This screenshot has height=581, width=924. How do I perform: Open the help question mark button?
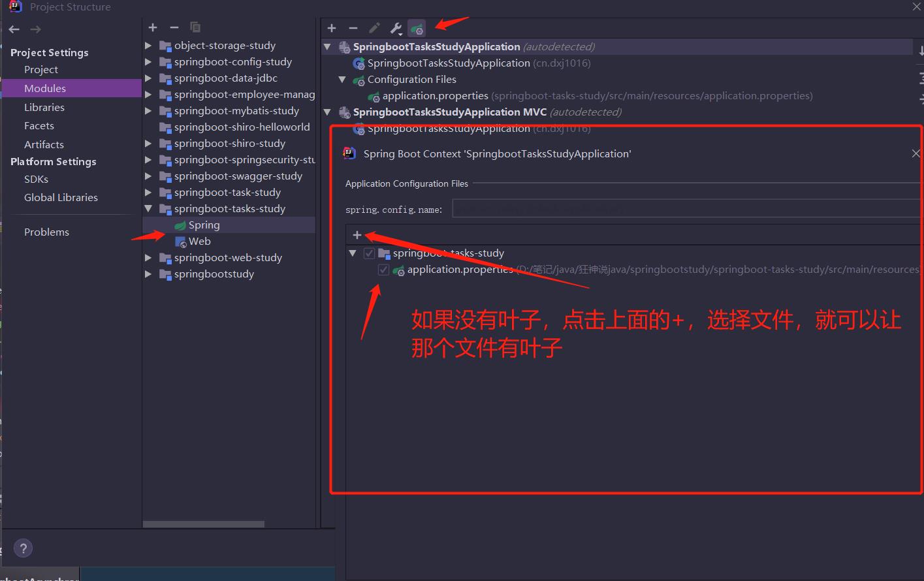(x=23, y=548)
